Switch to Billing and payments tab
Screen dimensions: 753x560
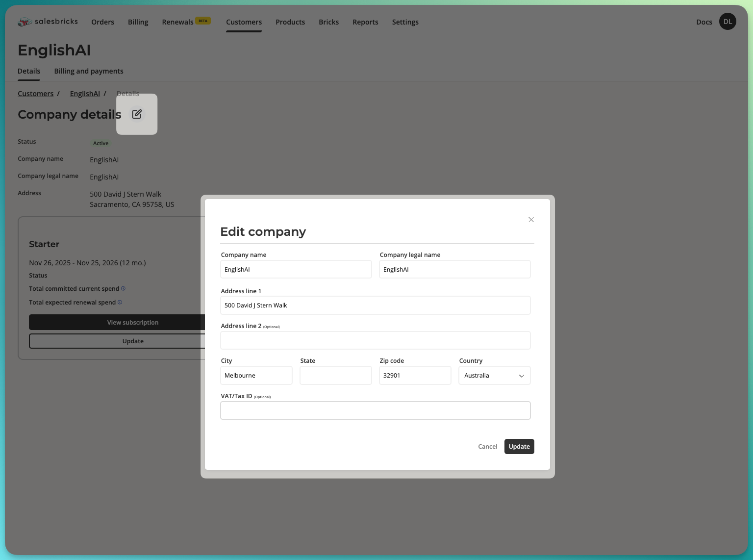[89, 71]
